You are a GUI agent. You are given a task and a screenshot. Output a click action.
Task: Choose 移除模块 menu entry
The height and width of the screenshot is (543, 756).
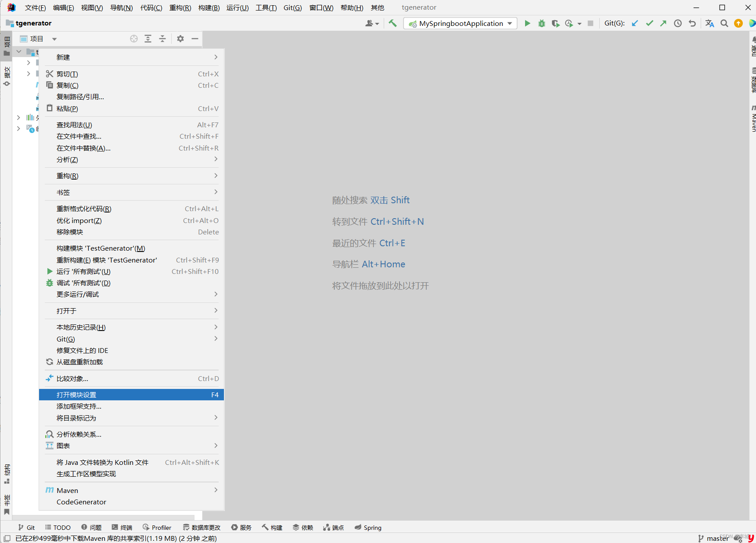click(132, 232)
